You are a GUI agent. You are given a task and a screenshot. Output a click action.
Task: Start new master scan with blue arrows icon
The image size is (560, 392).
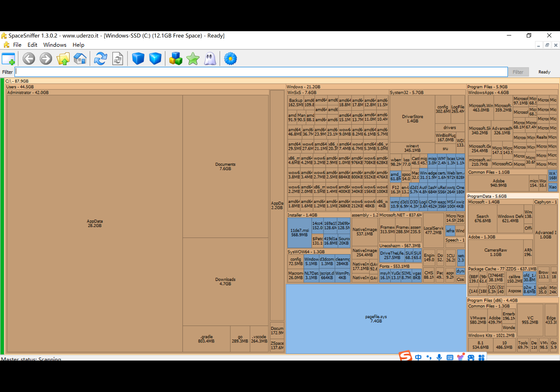[100, 59]
